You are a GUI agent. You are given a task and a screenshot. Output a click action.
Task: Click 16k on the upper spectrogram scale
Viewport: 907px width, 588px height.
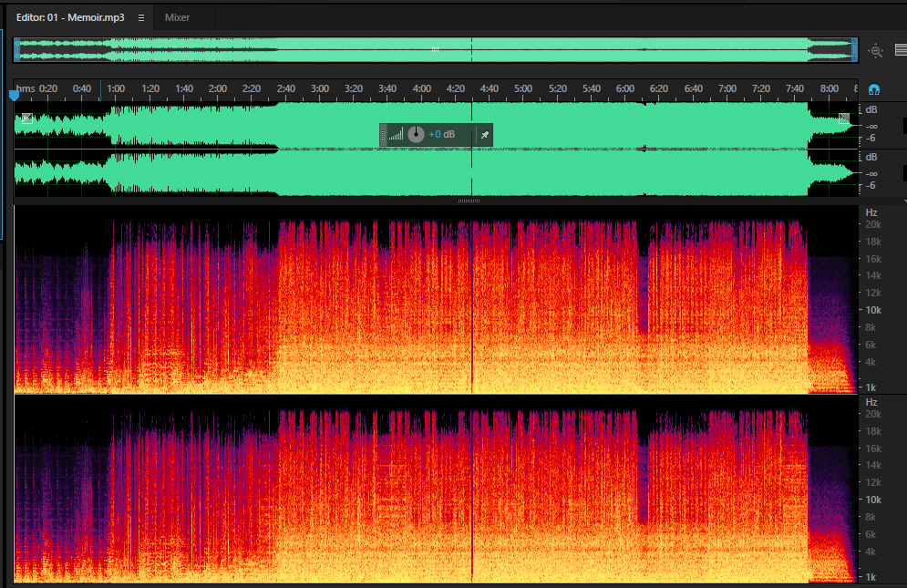coord(873,259)
